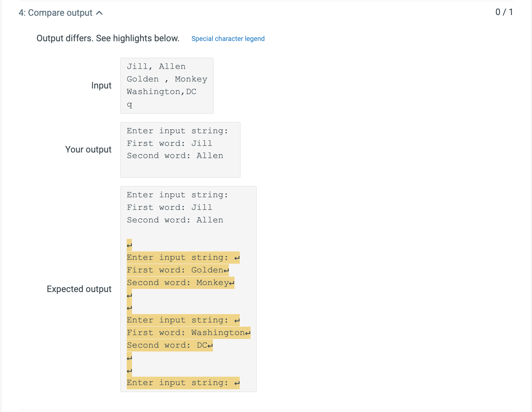Viewport: 532px width, 412px height.
Task: Click the 'Output differs' message text
Action: [108, 38]
